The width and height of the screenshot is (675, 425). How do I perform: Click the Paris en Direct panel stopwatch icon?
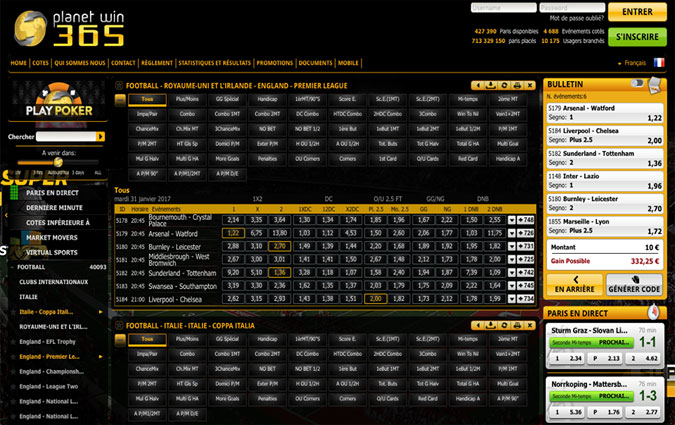point(653,312)
